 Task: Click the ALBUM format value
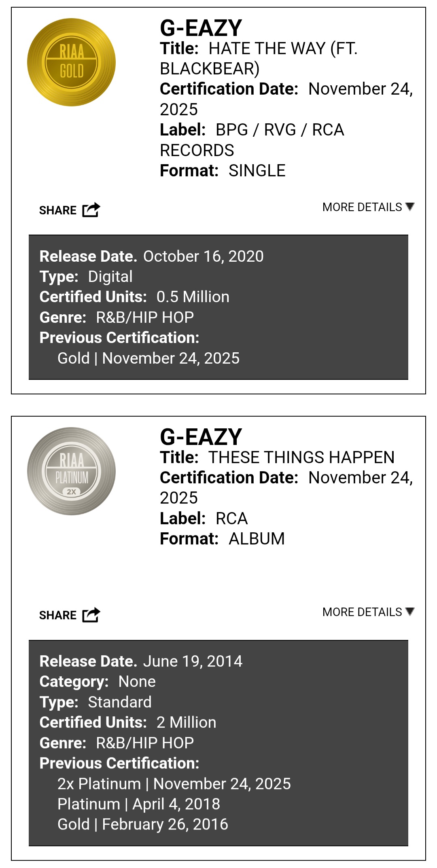(x=257, y=539)
